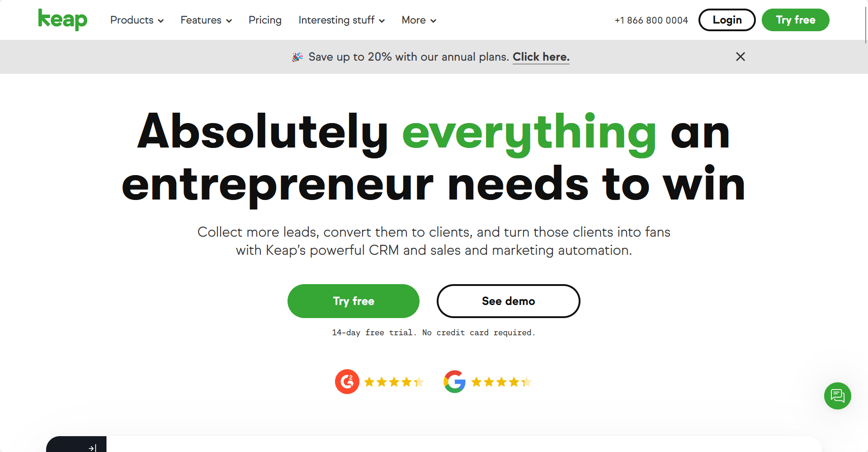Click the Keap logo
This screenshot has width=868, height=452.
(62, 20)
